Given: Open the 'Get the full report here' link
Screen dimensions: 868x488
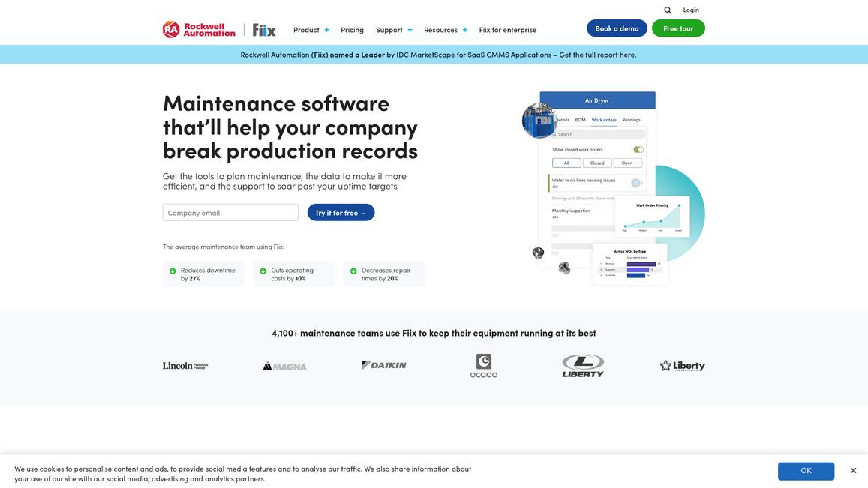Looking at the screenshot, I should pyautogui.click(x=596, y=55).
